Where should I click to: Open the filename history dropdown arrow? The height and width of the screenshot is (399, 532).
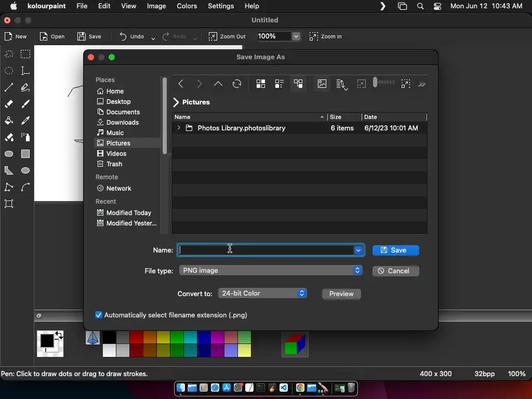coord(358,250)
